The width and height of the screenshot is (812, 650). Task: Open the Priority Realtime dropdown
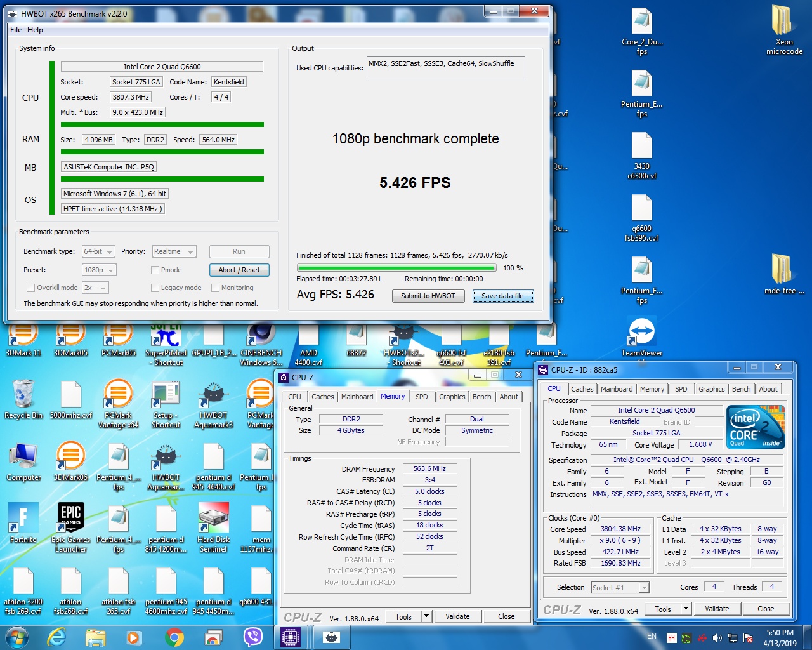click(x=174, y=251)
